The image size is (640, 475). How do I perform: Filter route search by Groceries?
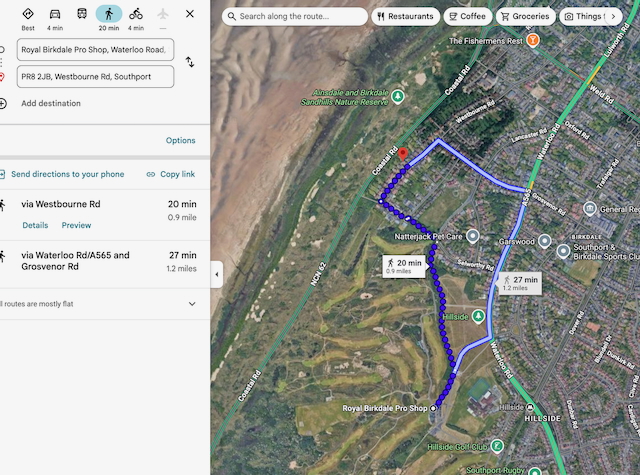point(524,16)
